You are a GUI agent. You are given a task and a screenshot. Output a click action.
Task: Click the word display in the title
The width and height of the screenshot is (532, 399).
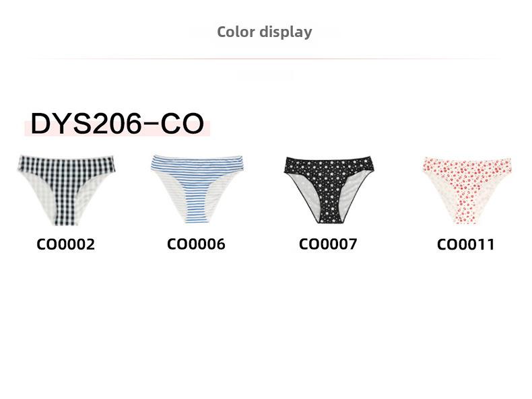click(x=286, y=32)
